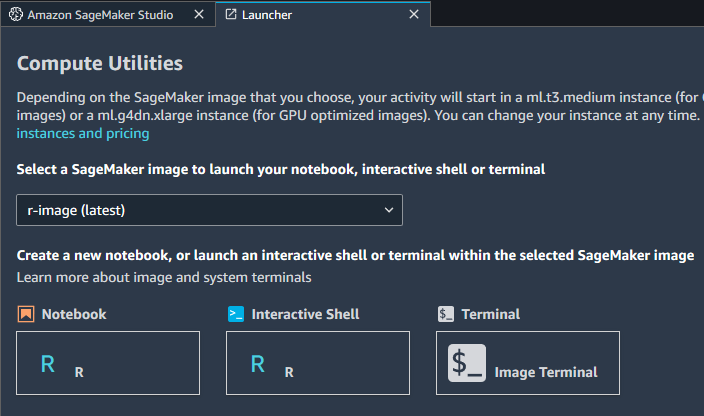Click the chevron arrow on the image selector
The height and width of the screenshot is (416, 704).
tap(389, 210)
